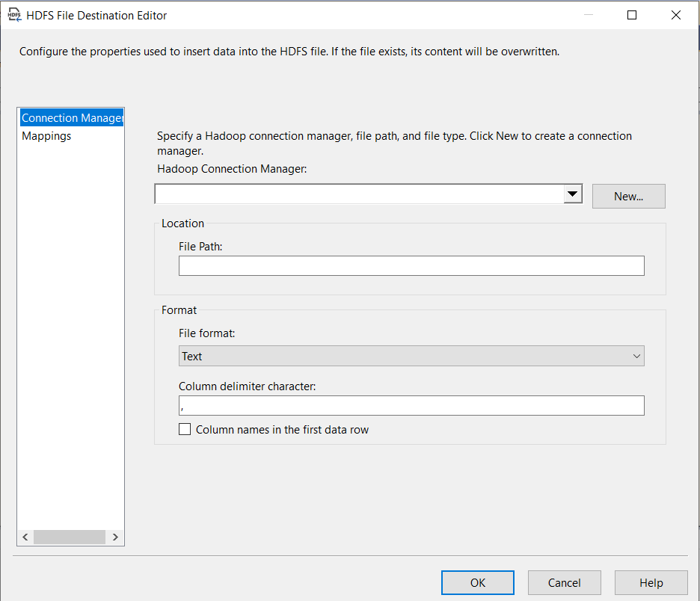The height and width of the screenshot is (601, 700).
Task: Maximize the editor dialog window
Action: click(x=632, y=15)
